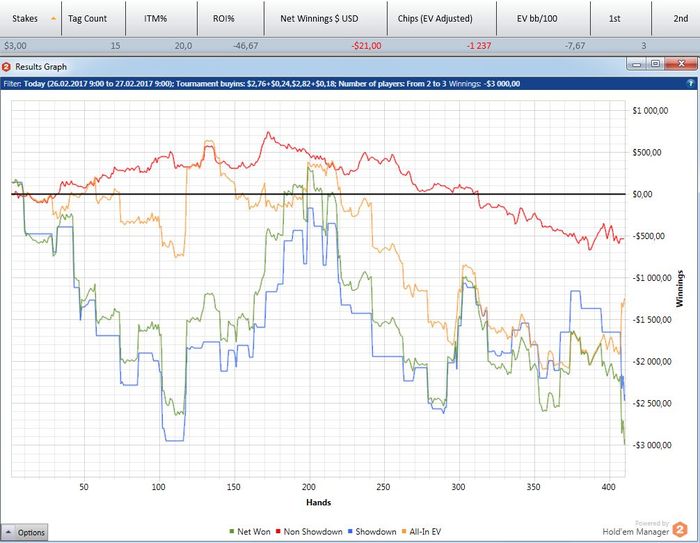Screen dimensions: 700x543
Task: Click the 300 hands axis tick label
Action: pos(458,487)
